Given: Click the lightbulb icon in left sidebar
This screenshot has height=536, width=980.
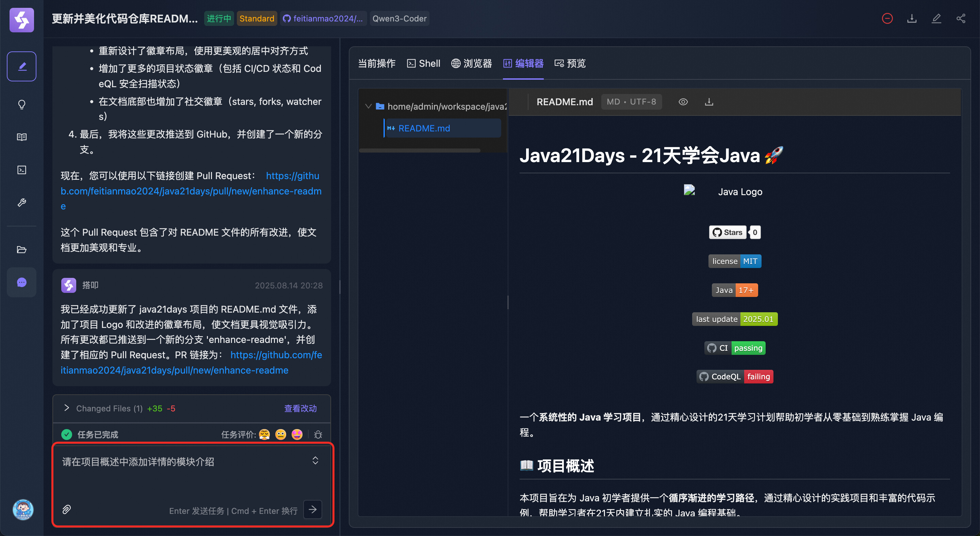Looking at the screenshot, I should point(22,104).
